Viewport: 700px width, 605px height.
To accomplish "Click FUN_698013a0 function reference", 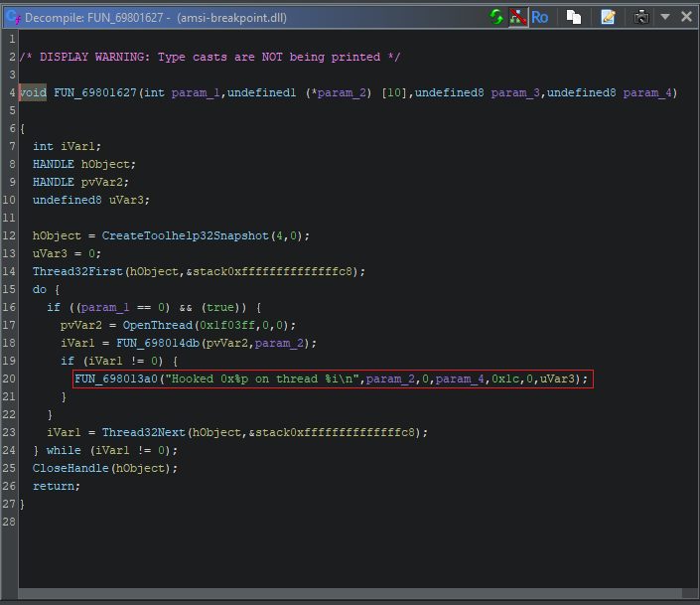I will click(116, 378).
